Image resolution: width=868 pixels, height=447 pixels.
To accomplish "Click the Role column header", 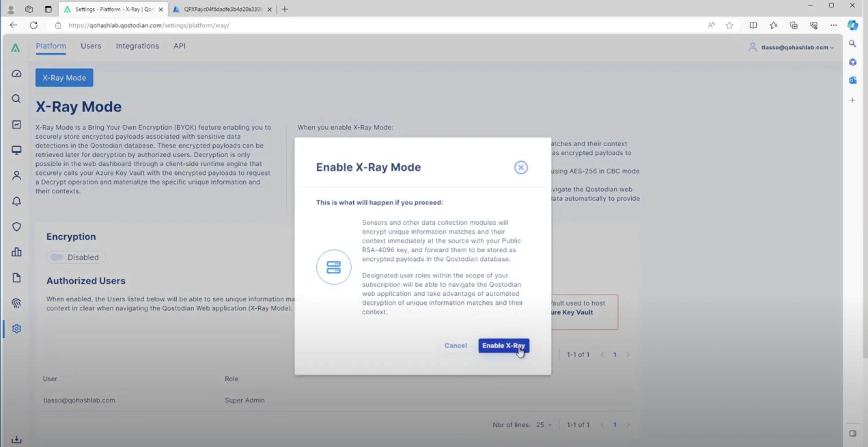I will (x=231, y=379).
